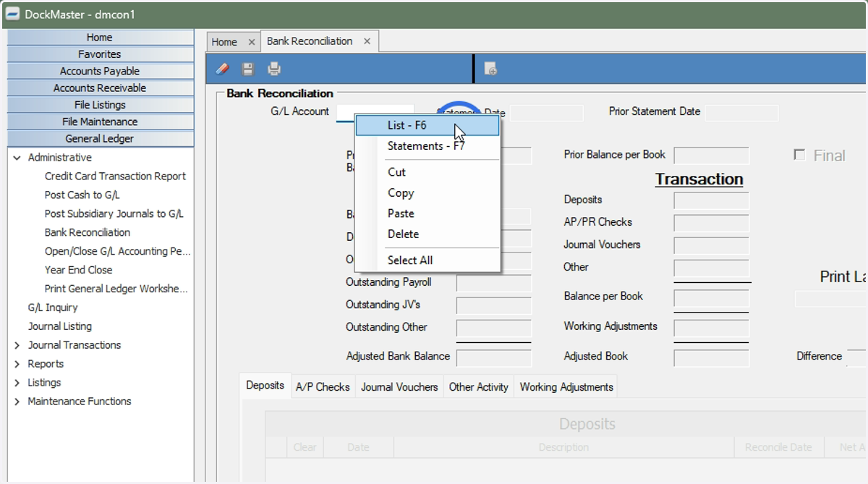Screen dimensions: 868x484
Task: Open the Journal Vouchers tab
Action: click(399, 387)
